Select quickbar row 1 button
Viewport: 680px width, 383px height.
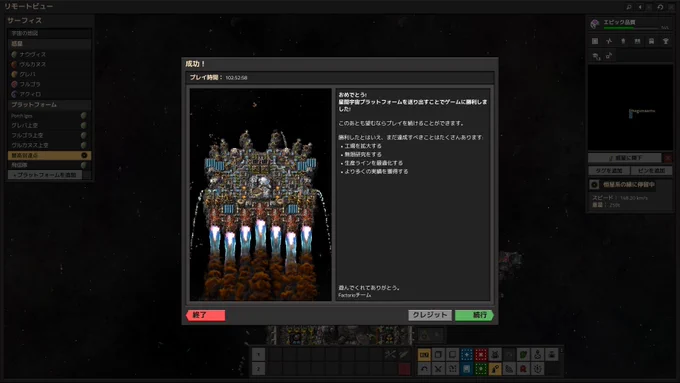click(258, 355)
